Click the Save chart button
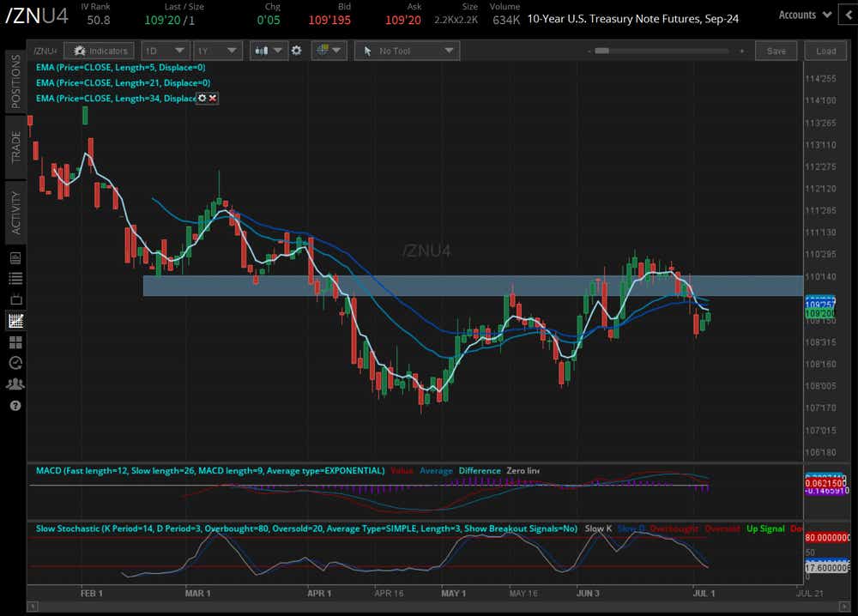 tap(776, 51)
